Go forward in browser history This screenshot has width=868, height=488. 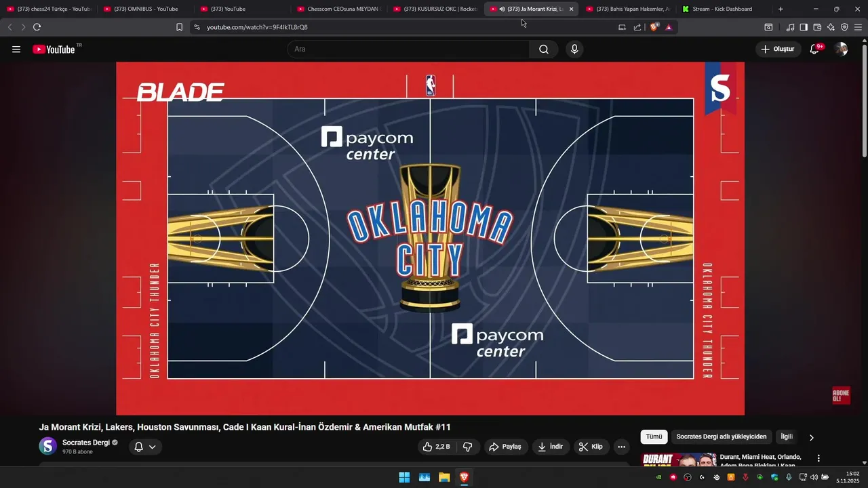click(x=23, y=27)
